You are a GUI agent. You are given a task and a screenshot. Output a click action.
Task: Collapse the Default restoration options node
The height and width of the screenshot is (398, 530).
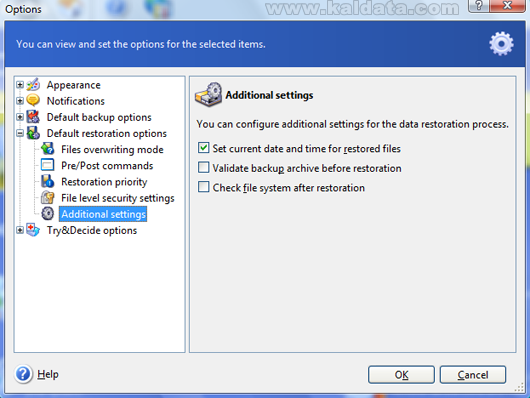click(x=20, y=133)
